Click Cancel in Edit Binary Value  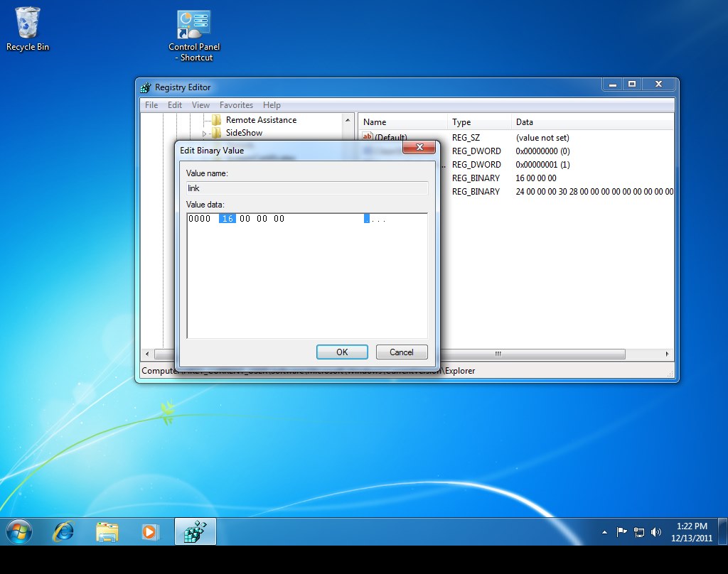[402, 352]
